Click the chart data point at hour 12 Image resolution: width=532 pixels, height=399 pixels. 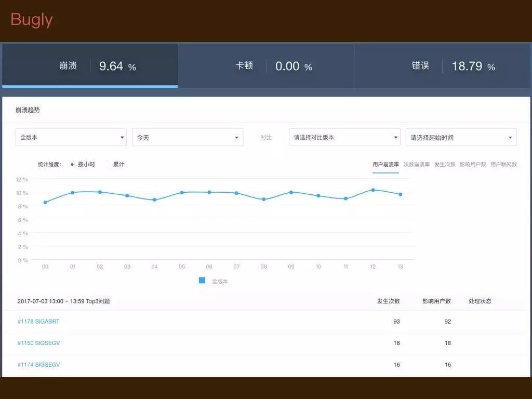tap(373, 190)
